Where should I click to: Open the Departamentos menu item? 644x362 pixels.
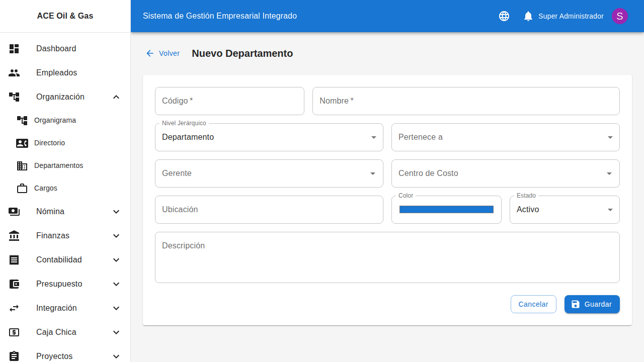58,165
